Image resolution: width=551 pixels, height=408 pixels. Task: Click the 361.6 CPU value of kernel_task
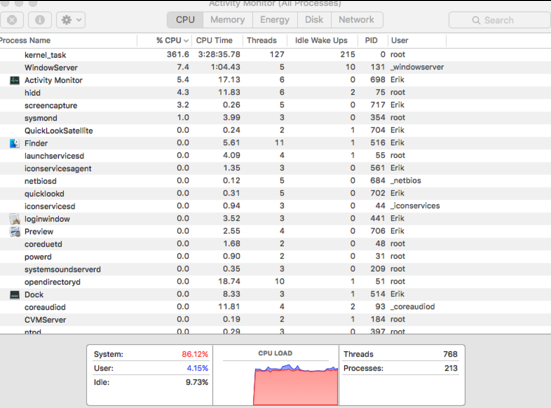coord(178,54)
